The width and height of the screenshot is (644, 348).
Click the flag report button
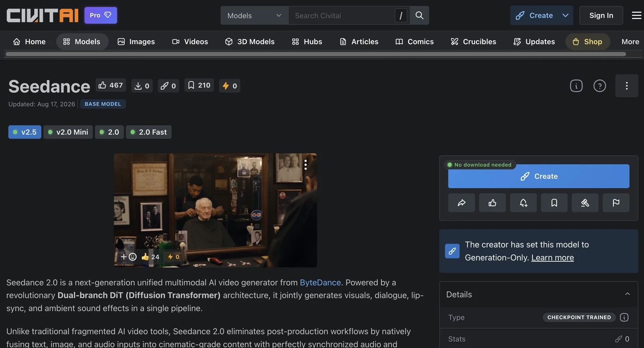(616, 203)
